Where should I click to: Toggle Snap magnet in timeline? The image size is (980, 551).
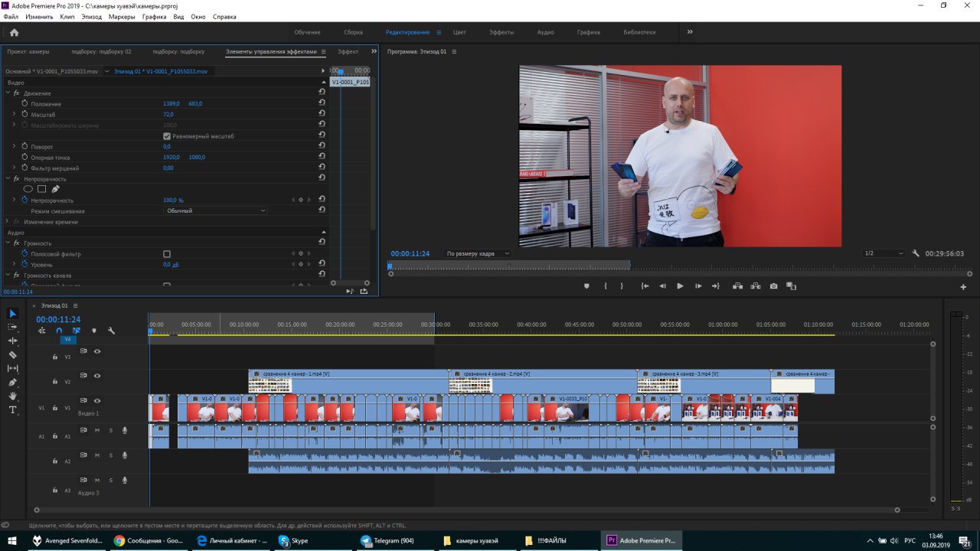click(x=59, y=331)
